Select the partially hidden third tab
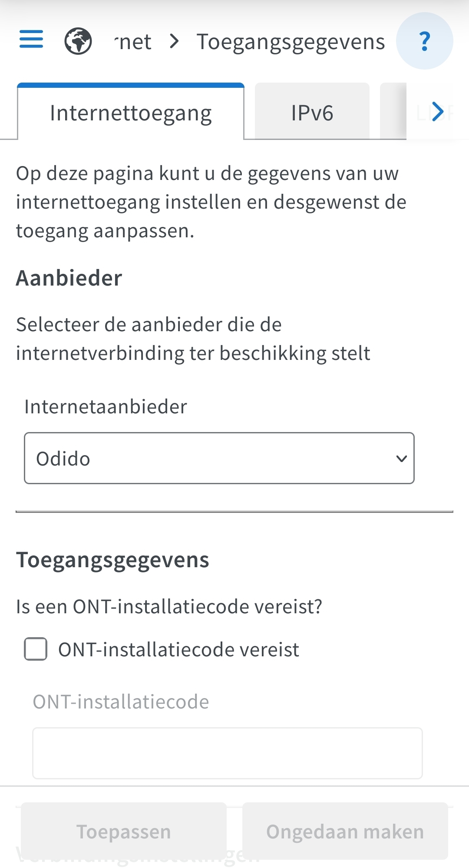The width and height of the screenshot is (469, 868). click(393, 111)
